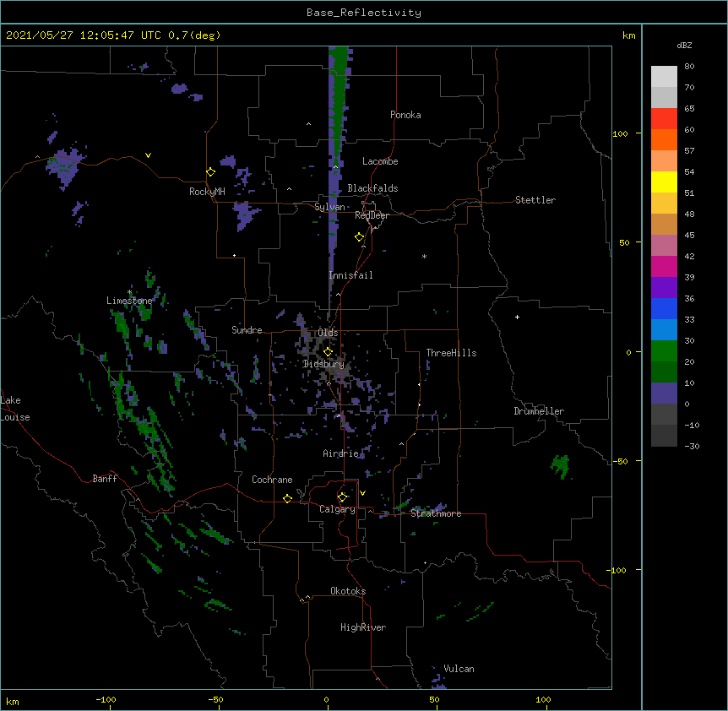Click the magenta 42 dBZ color swatch
Image resolution: width=728 pixels, height=711 pixels.
pyautogui.click(x=664, y=266)
